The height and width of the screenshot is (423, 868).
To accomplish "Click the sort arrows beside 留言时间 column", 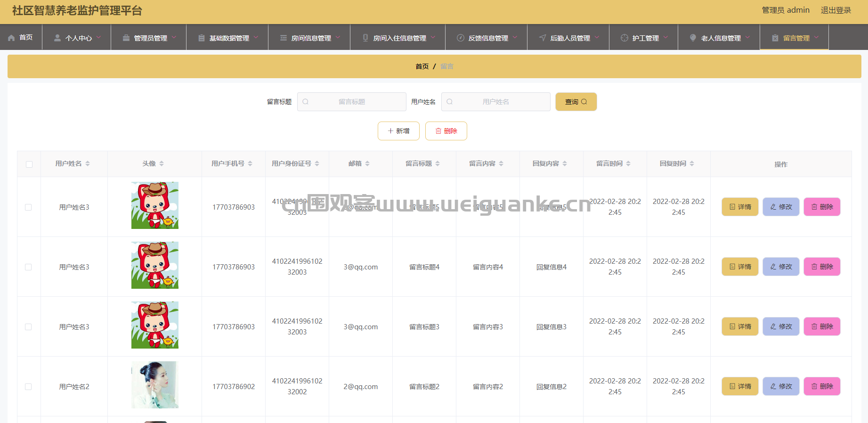I will (628, 163).
